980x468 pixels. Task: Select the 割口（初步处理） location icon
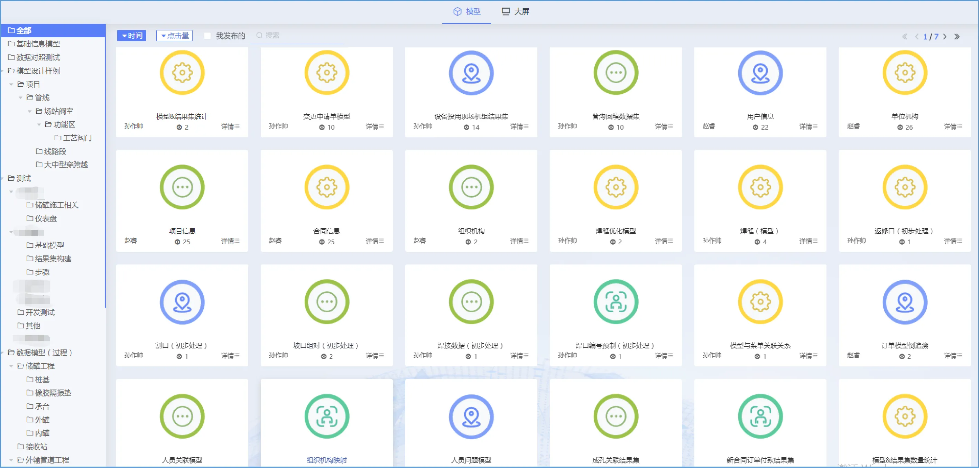click(x=182, y=302)
